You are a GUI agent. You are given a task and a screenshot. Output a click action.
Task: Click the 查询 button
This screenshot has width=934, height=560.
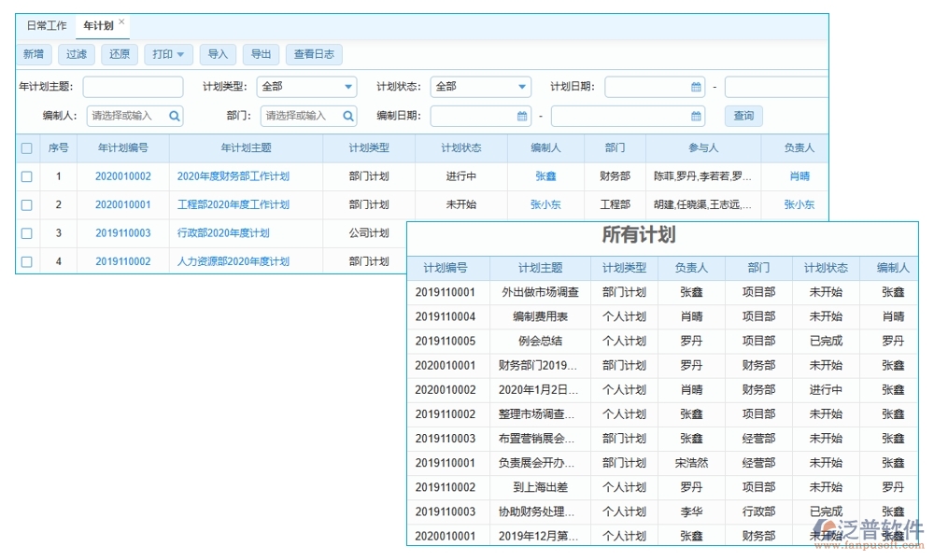[743, 116]
